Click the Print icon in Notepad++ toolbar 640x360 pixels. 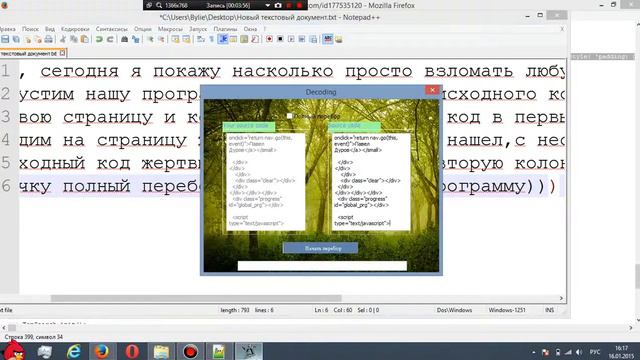tap(49, 39)
